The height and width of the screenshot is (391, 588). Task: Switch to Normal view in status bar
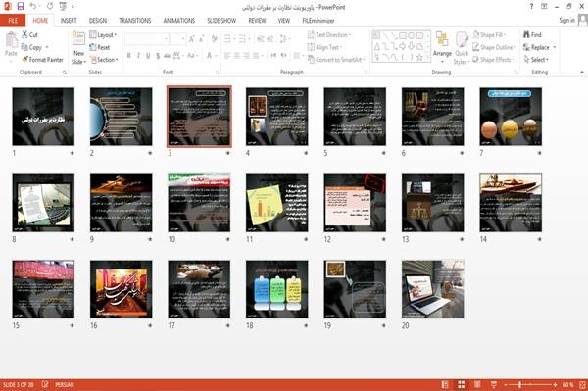coord(445,384)
